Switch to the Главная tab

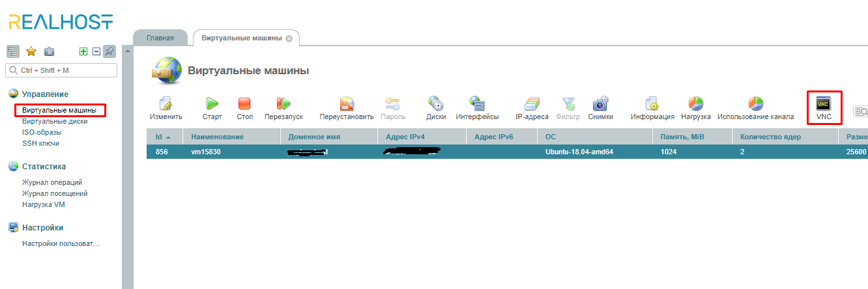160,38
